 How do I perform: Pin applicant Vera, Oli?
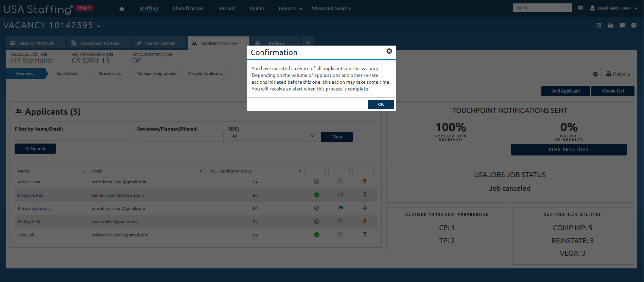pos(365,235)
